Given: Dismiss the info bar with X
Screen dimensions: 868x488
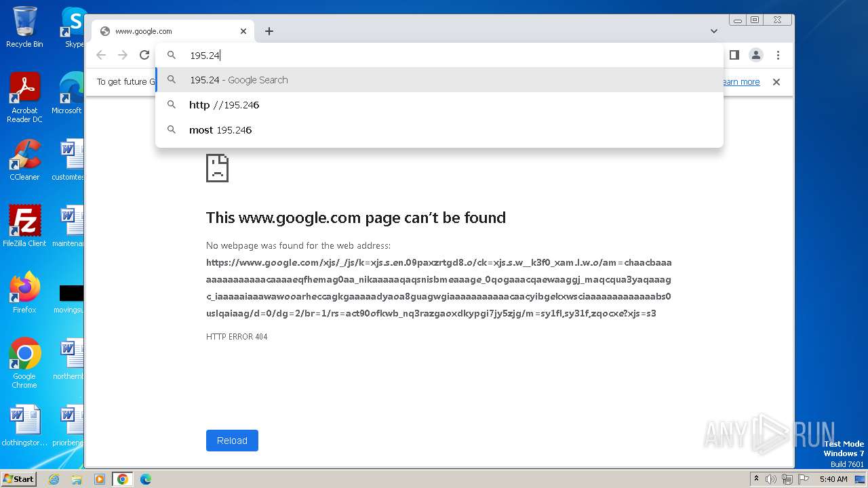Looking at the screenshot, I should point(776,82).
